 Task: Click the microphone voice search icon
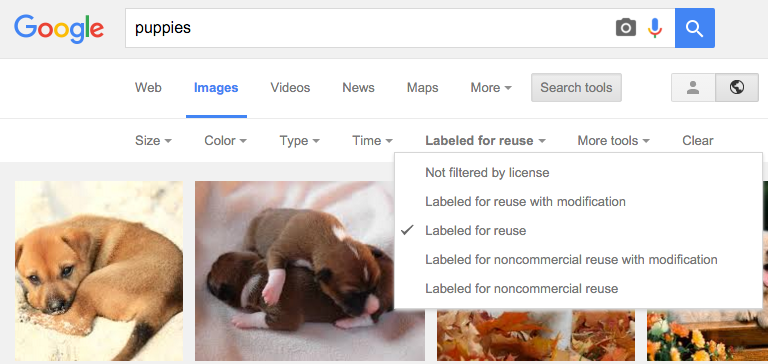(655, 28)
